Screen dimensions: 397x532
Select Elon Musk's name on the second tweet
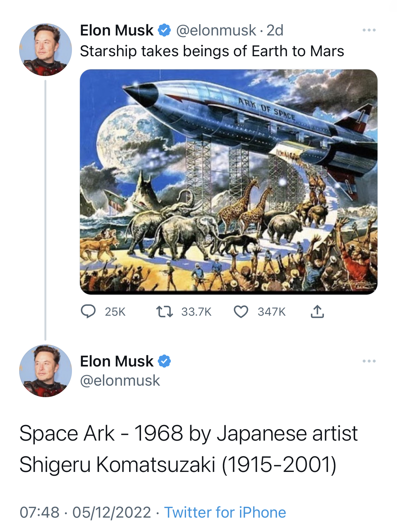(x=117, y=361)
